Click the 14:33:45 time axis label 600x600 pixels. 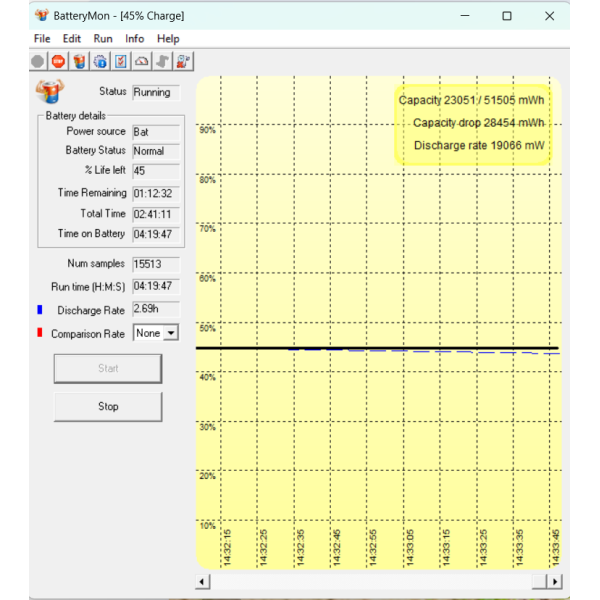click(556, 547)
